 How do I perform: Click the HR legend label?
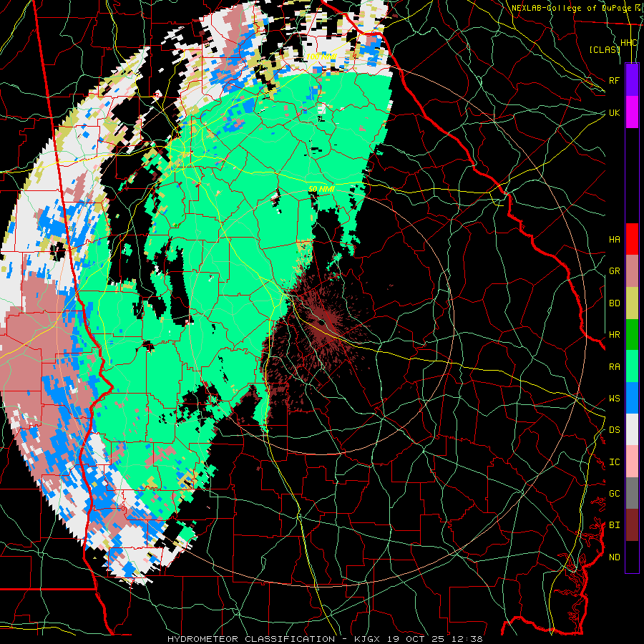[x=615, y=335]
